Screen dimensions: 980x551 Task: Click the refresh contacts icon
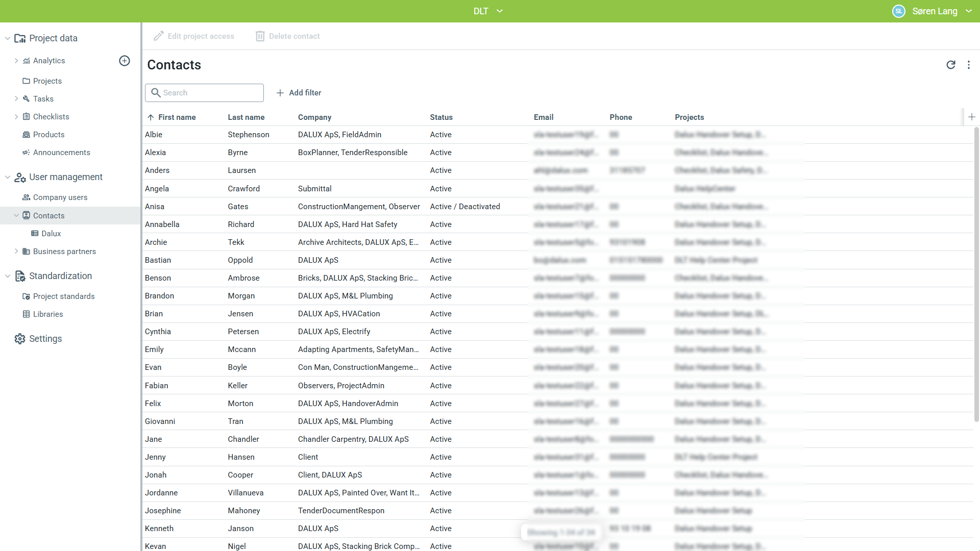[x=950, y=65]
